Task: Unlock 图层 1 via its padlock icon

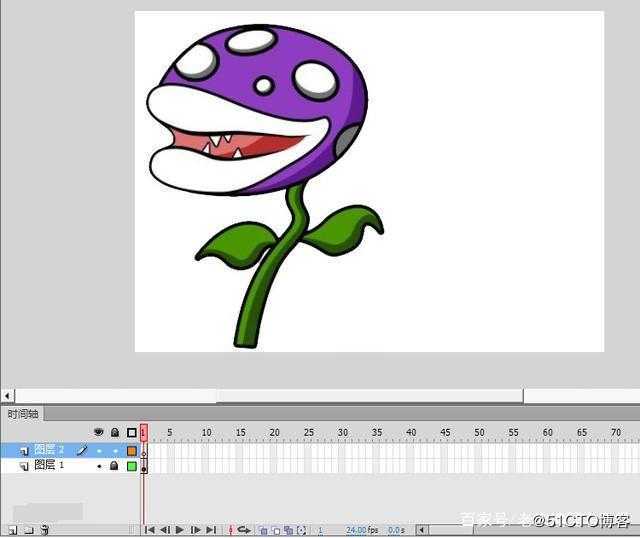Action: click(114, 465)
